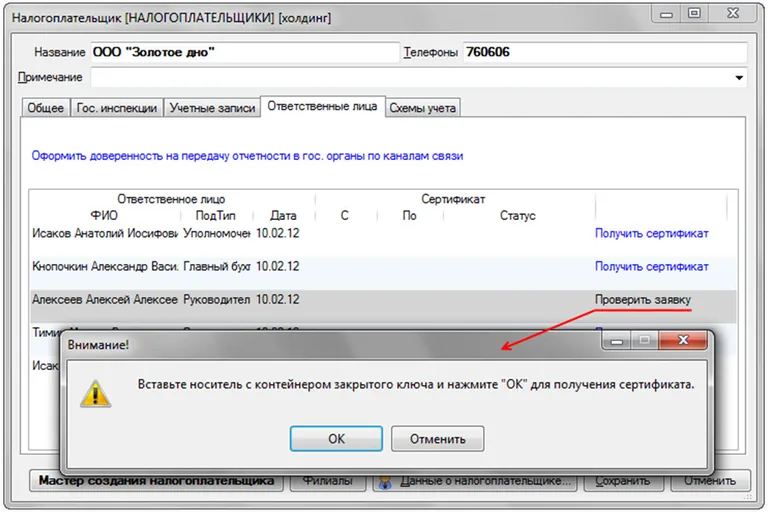Click the Дата column header
This screenshot has width=768, height=512.
pos(283,216)
